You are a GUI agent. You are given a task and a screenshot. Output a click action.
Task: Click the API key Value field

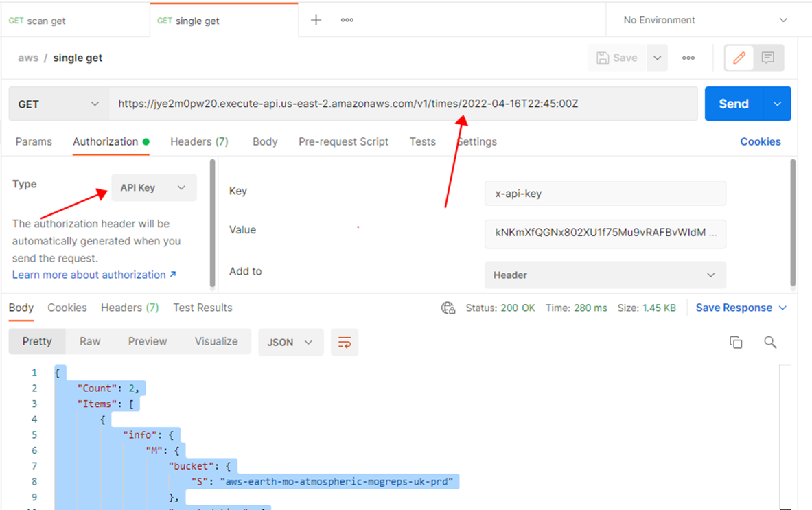(605, 233)
